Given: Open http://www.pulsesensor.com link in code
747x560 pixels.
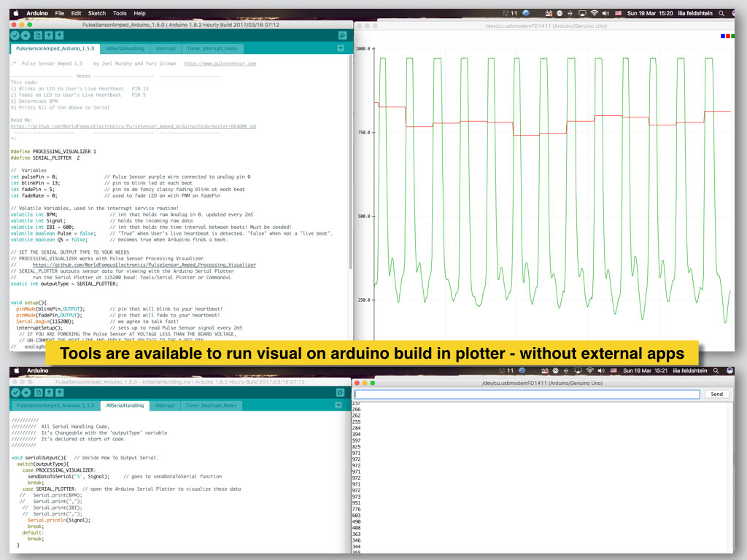Looking at the screenshot, I should pos(220,63).
